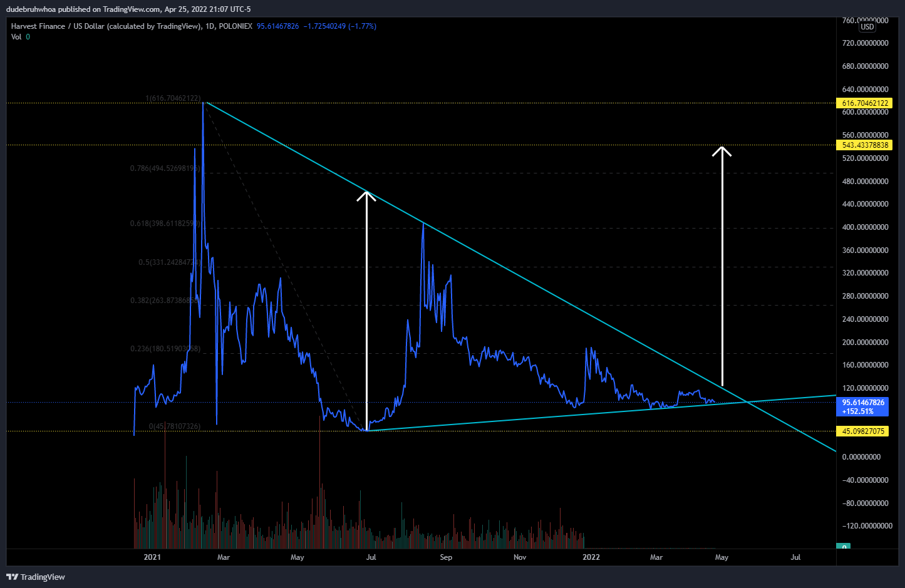Click the publisher line mentioning dudebruhwhoa
Screen dimensions: 905x588
tap(128, 9)
